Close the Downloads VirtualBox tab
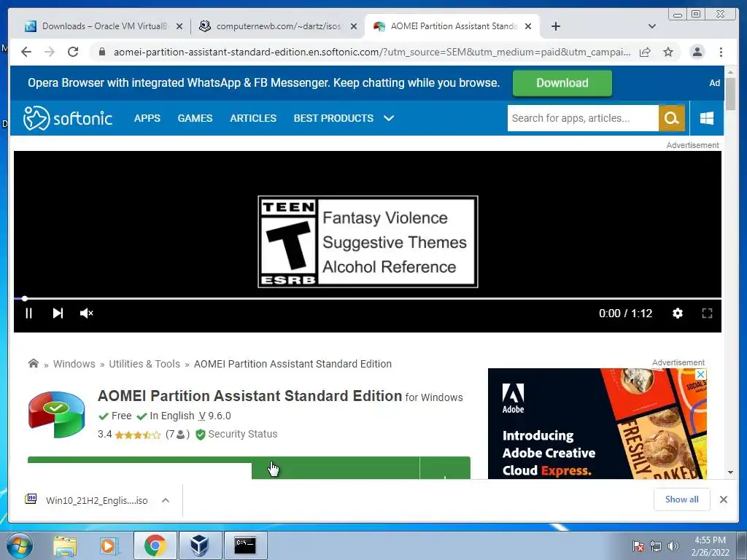 pos(179,27)
